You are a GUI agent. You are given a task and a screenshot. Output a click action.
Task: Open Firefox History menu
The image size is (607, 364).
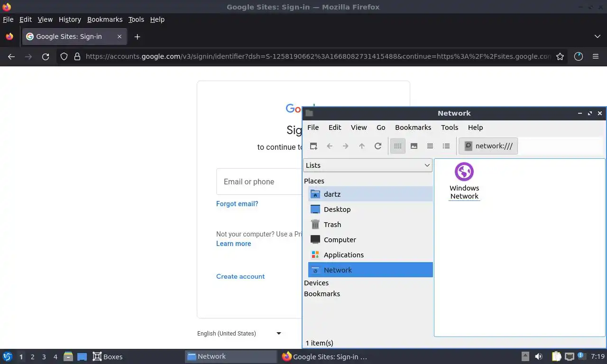(70, 19)
